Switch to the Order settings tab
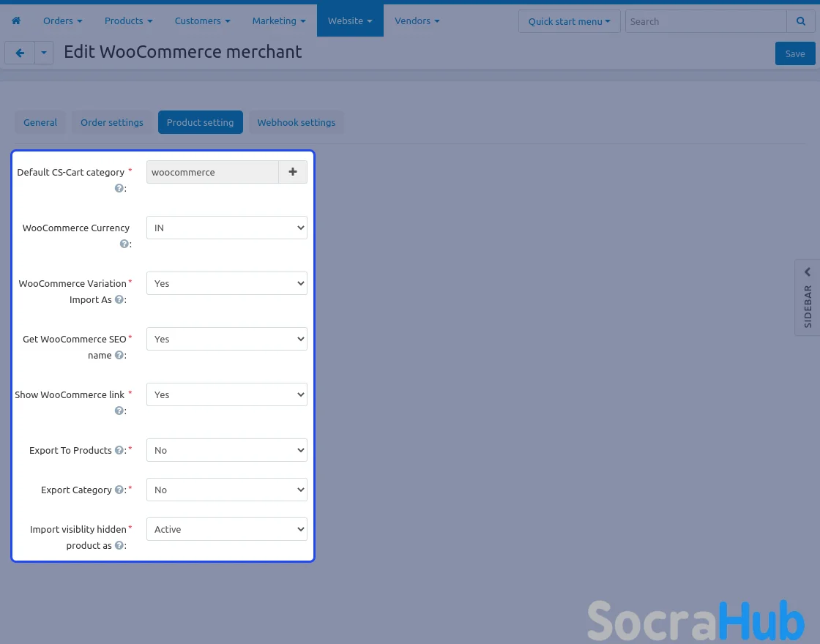The width and height of the screenshot is (820, 644). coord(112,122)
